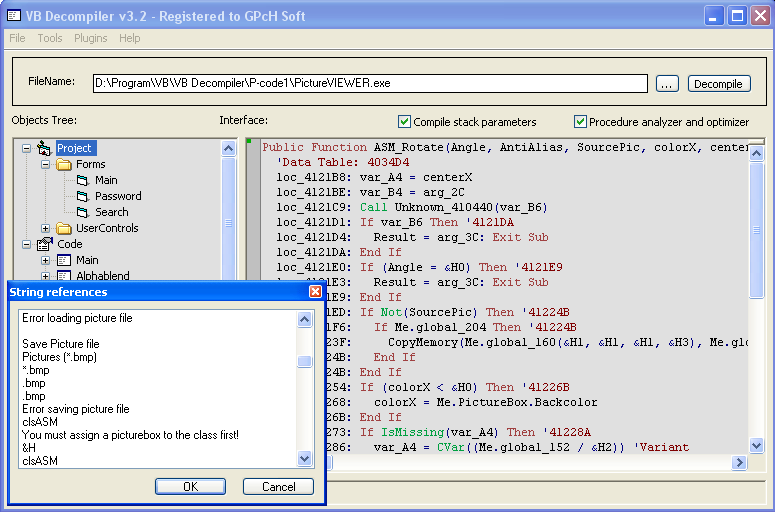The height and width of the screenshot is (512, 775).
Task: Select 'Error loading picture file' string
Action: coord(77,318)
